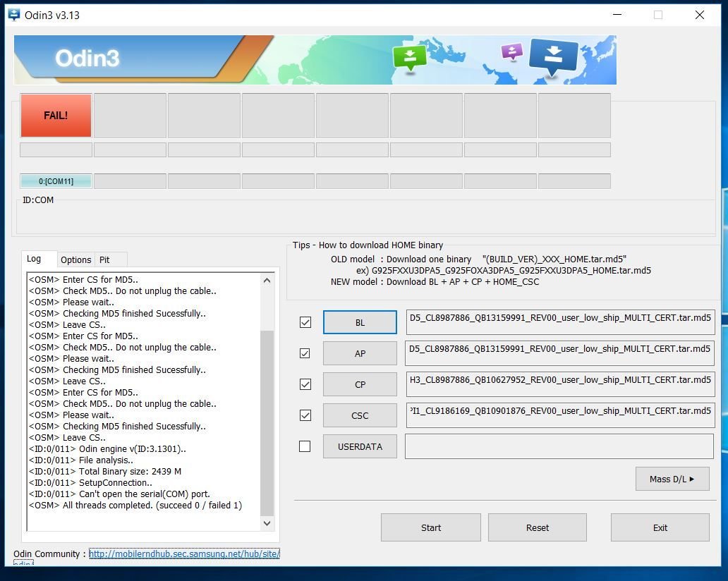
Task: Open the Odin Community link
Action: tap(184, 554)
